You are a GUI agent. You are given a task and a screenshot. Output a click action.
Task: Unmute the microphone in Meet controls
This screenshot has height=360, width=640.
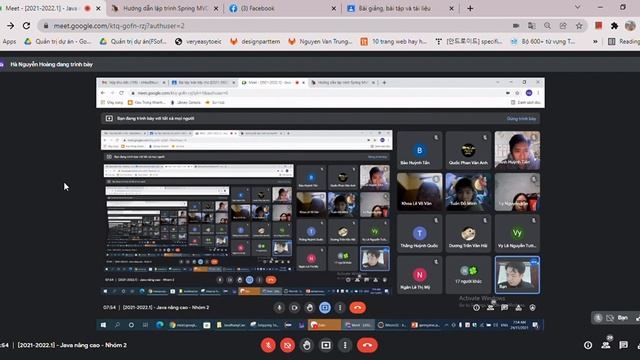pos(268,345)
